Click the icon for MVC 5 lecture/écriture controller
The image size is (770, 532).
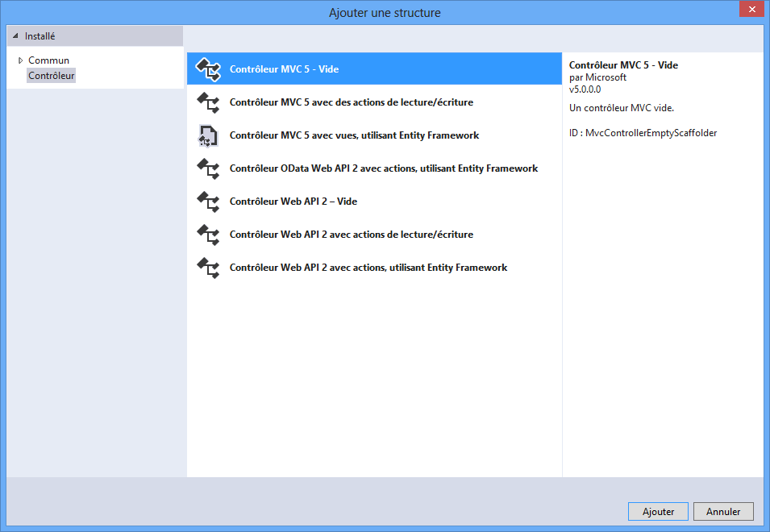208,102
